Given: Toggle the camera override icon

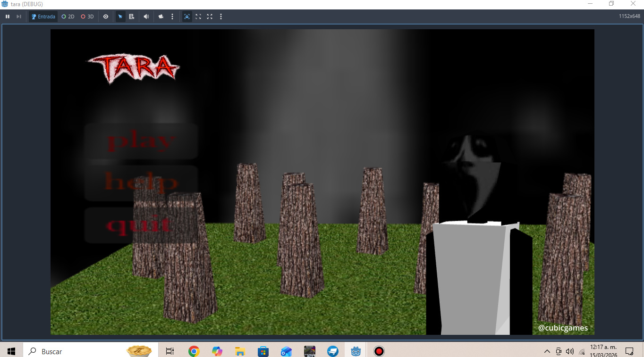Looking at the screenshot, I should tap(161, 17).
